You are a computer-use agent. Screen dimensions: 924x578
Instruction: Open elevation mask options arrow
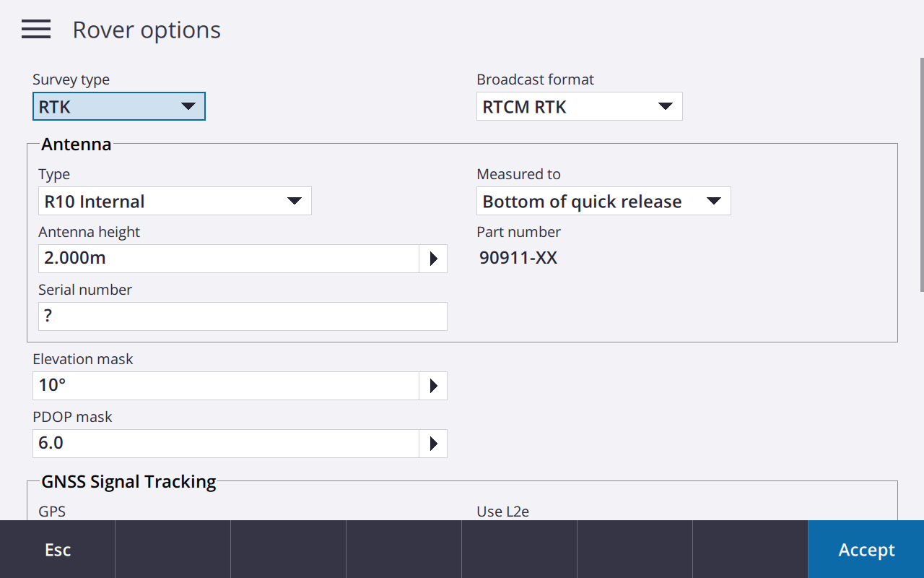pos(433,386)
